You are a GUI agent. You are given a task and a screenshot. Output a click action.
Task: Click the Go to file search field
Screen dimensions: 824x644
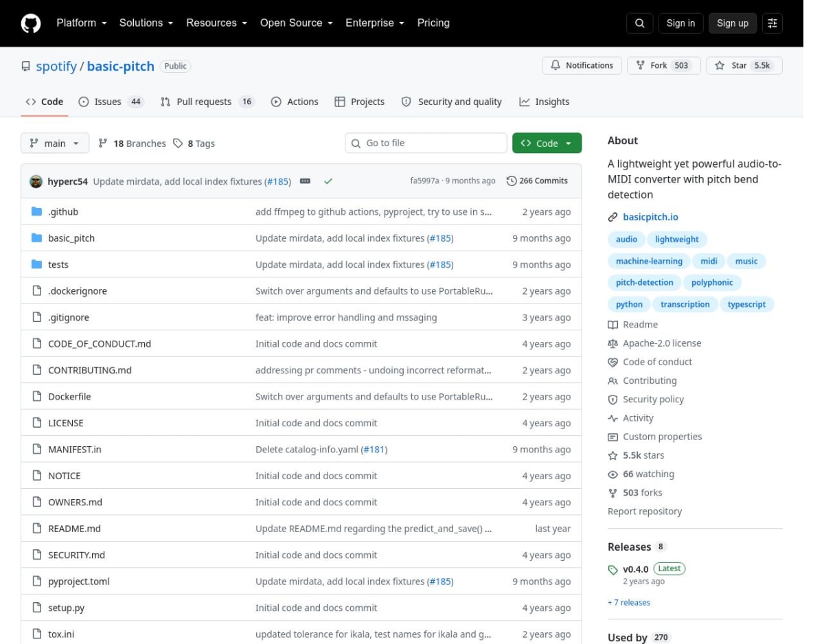(x=426, y=143)
